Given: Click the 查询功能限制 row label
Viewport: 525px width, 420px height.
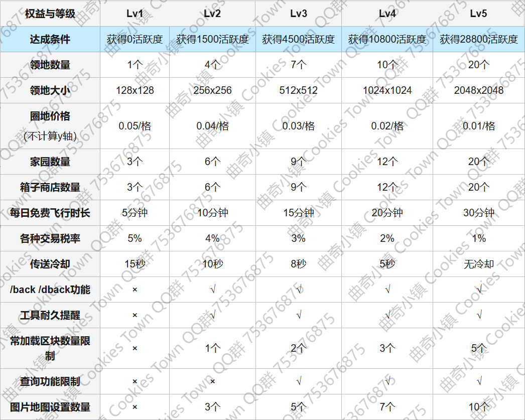Looking at the screenshot, I should (x=50, y=381).
